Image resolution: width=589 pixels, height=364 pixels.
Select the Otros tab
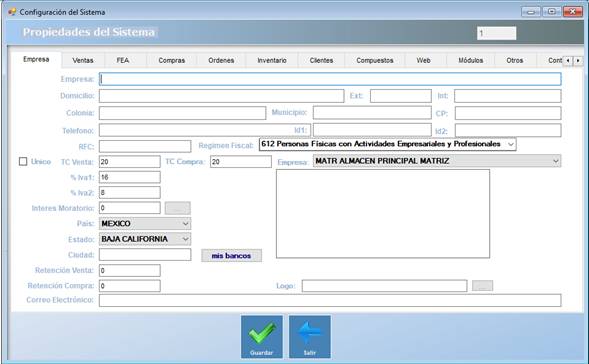click(515, 60)
